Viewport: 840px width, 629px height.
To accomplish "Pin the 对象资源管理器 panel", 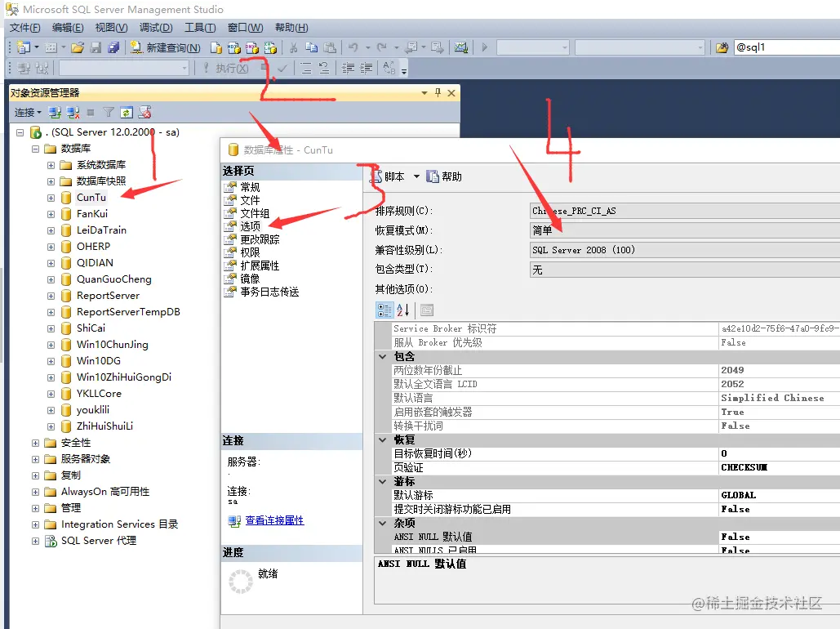I will 438,93.
